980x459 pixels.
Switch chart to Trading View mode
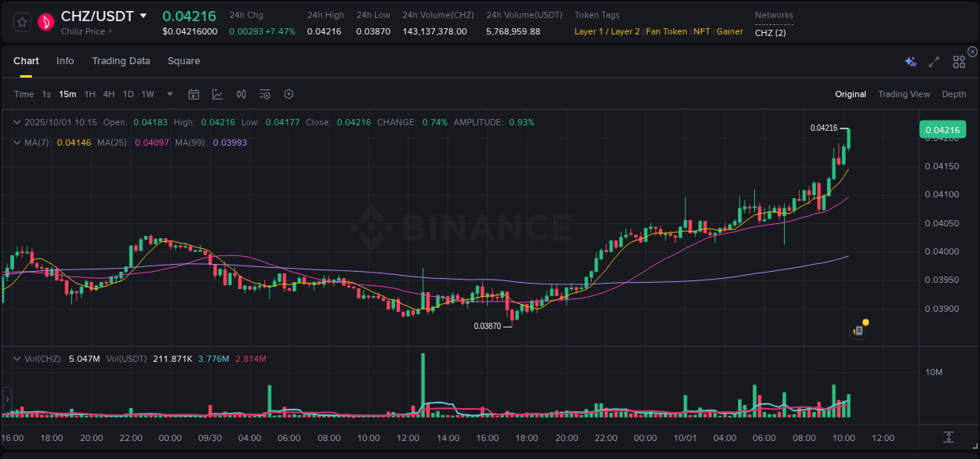click(904, 94)
